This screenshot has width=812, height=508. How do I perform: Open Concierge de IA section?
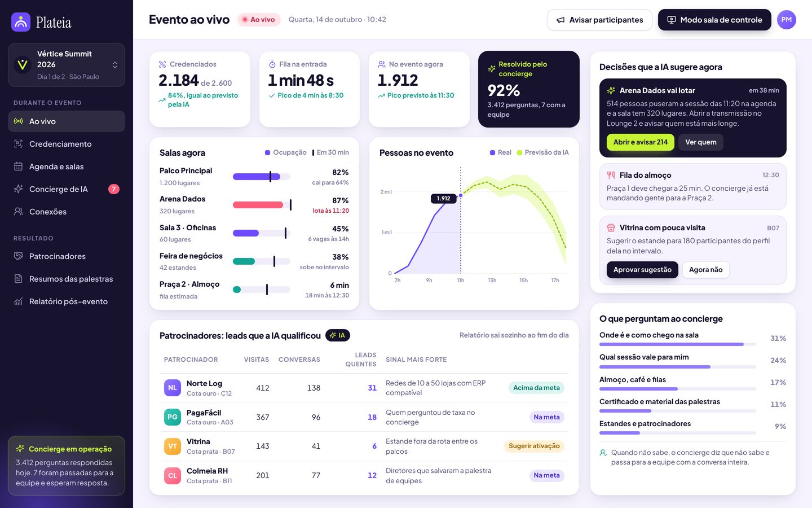67,189
